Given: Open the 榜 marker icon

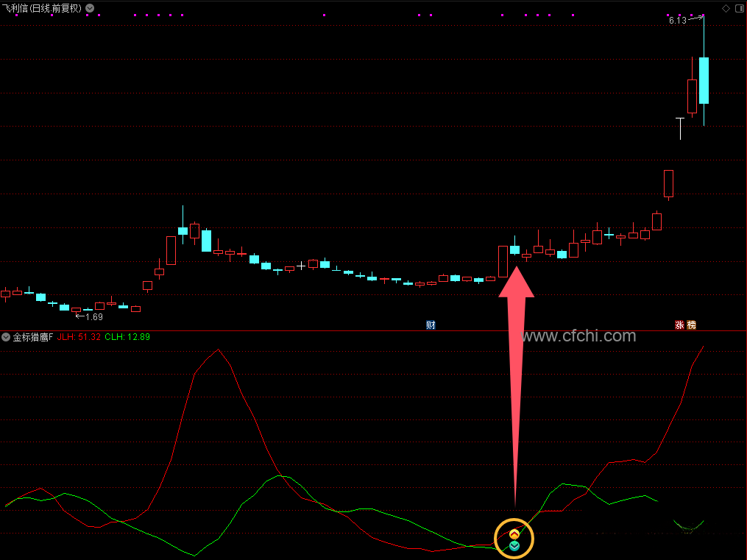Looking at the screenshot, I should coord(691,325).
